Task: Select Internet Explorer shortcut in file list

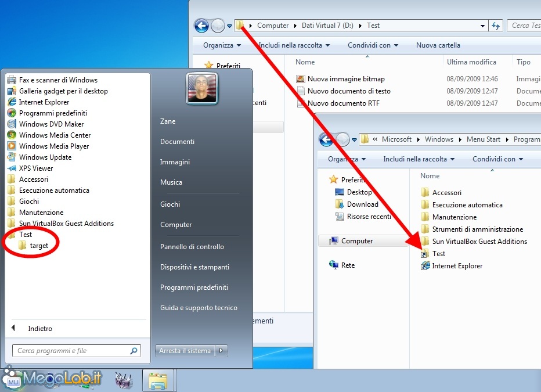Action: pos(452,266)
